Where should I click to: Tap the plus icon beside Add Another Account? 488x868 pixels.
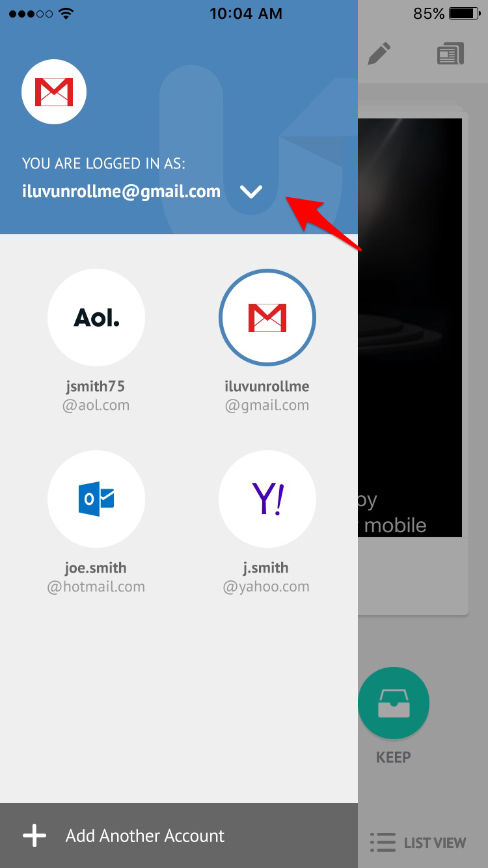pyautogui.click(x=34, y=835)
